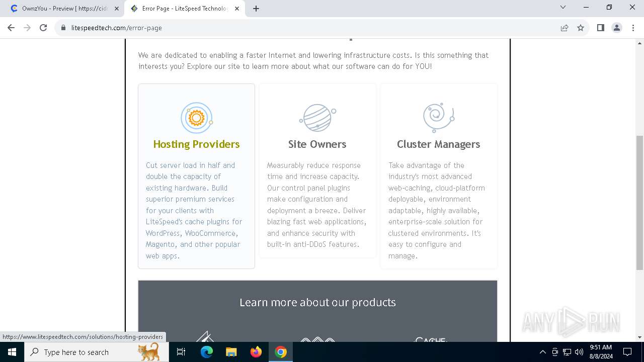
Task: Click the Chrome taskbar icon
Action: tap(281, 352)
